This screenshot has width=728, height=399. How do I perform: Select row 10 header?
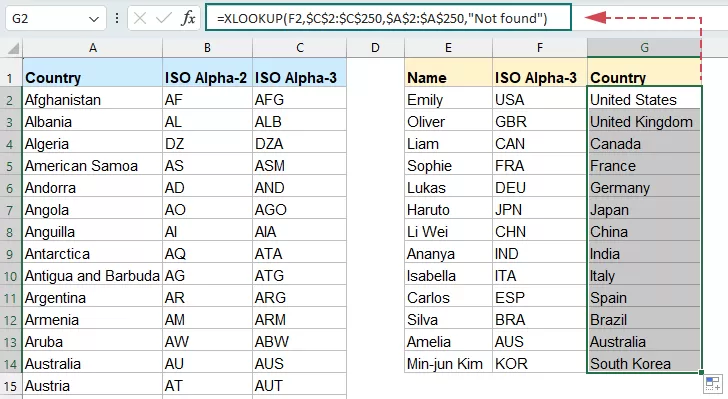click(11, 276)
